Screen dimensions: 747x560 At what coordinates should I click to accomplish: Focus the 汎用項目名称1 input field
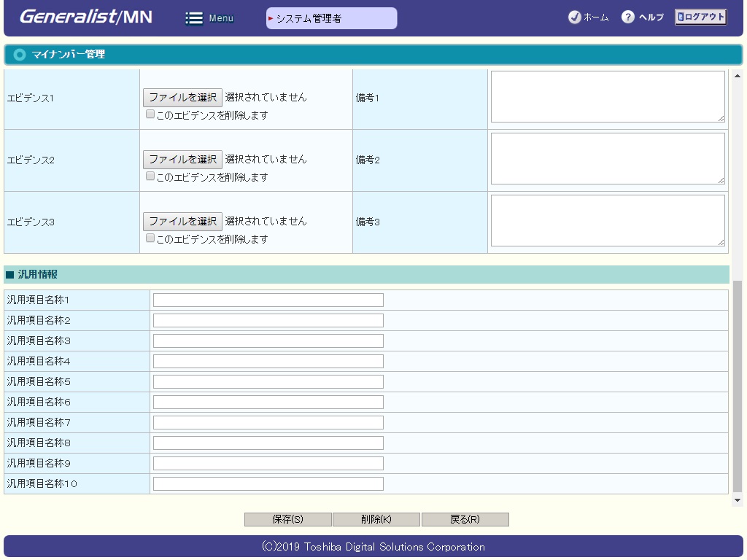(x=268, y=300)
